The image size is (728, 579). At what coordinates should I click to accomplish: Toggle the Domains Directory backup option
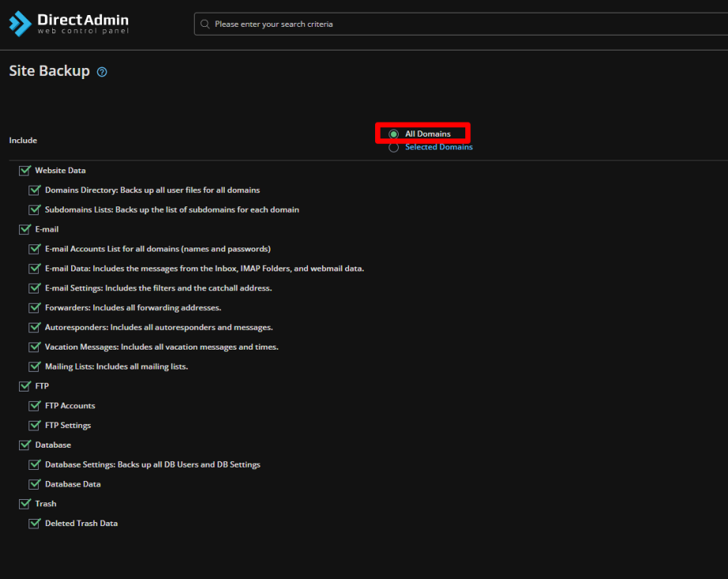coord(34,190)
